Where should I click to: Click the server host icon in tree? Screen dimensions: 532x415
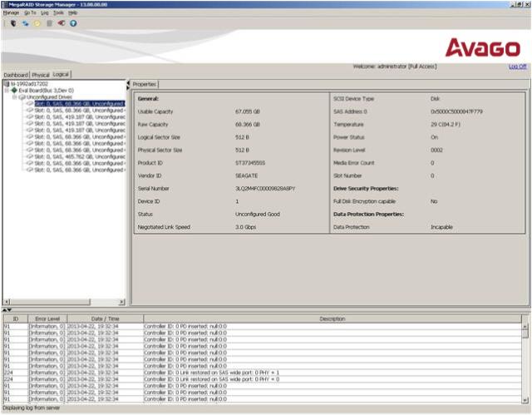pos(7,84)
